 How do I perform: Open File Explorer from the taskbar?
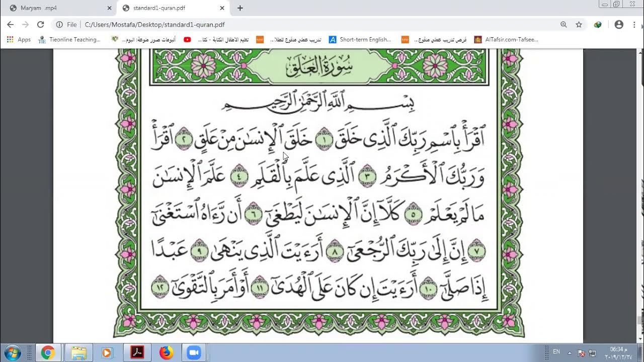[78, 353]
